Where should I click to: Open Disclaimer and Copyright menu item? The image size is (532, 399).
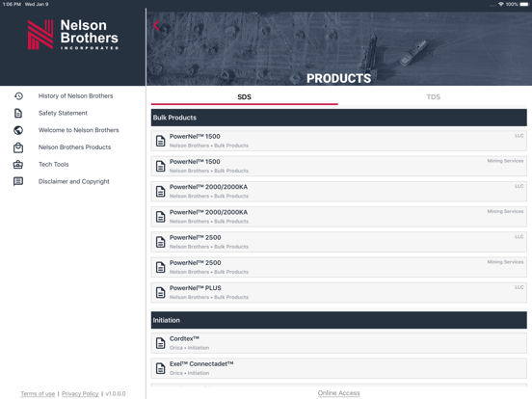coord(74,181)
